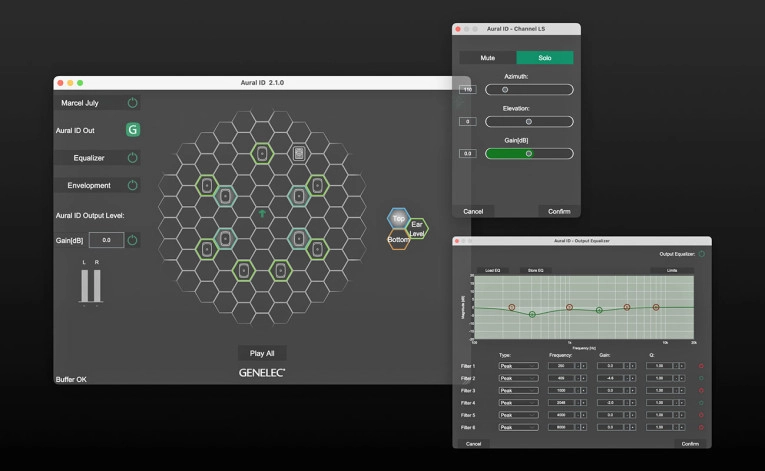This screenshot has height=471, width=765.
Task: Increase Filter 1 frequency with its plus stepper
Action: 584,366
